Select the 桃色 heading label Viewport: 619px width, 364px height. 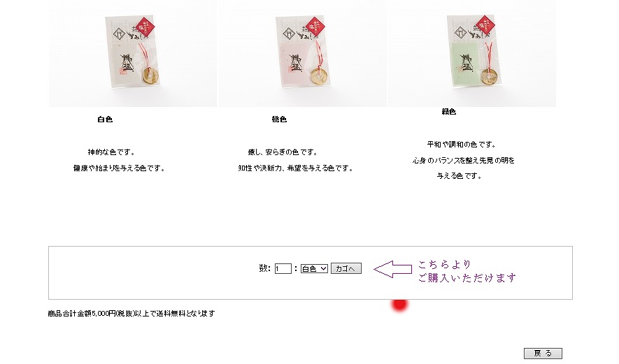[279, 119]
